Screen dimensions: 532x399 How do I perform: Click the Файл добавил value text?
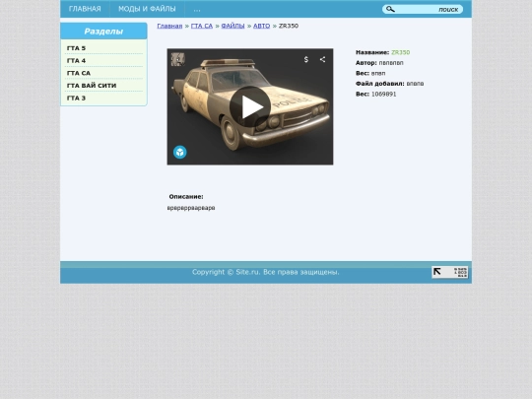[415, 84]
